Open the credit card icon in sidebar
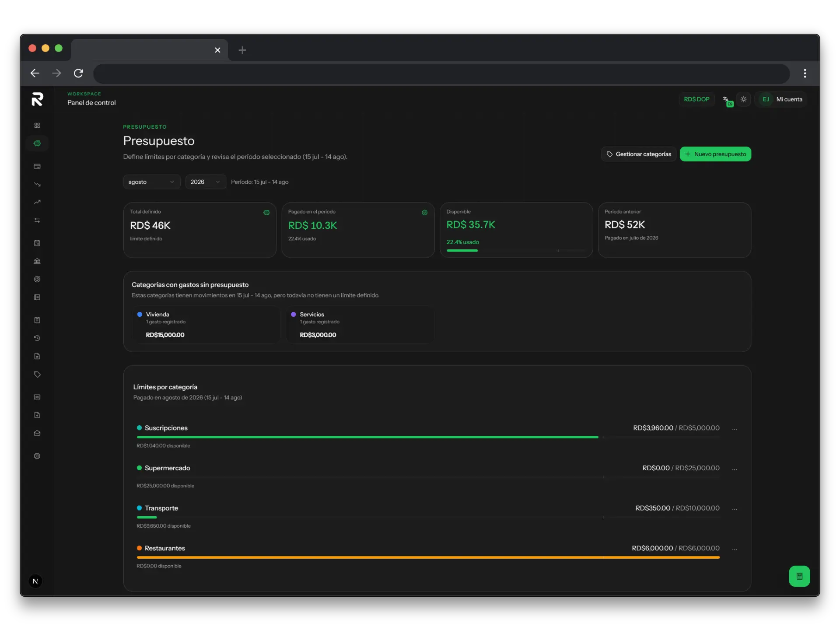Viewport: 840px width, 630px height. coord(37,166)
